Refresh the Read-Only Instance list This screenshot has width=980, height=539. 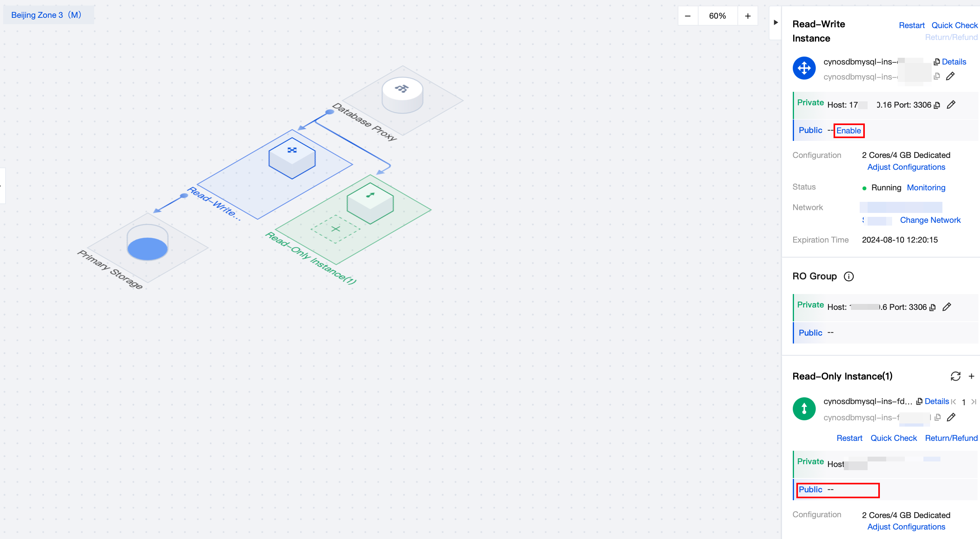coord(955,376)
